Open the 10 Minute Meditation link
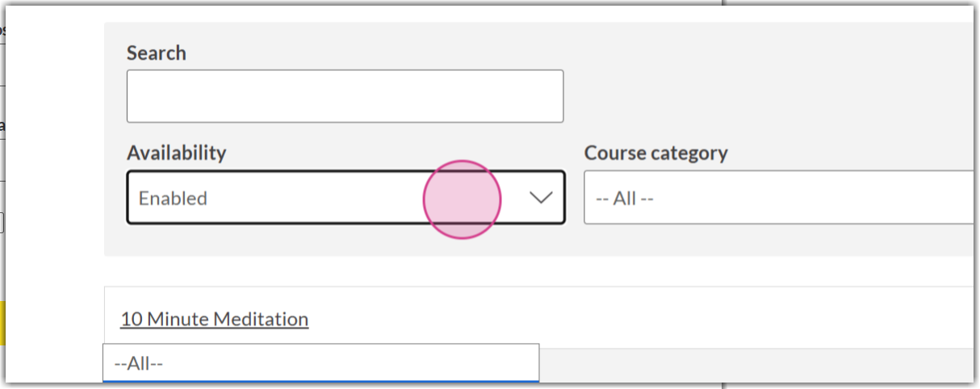The width and height of the screenshot is (980, 389). pos(215,319)
